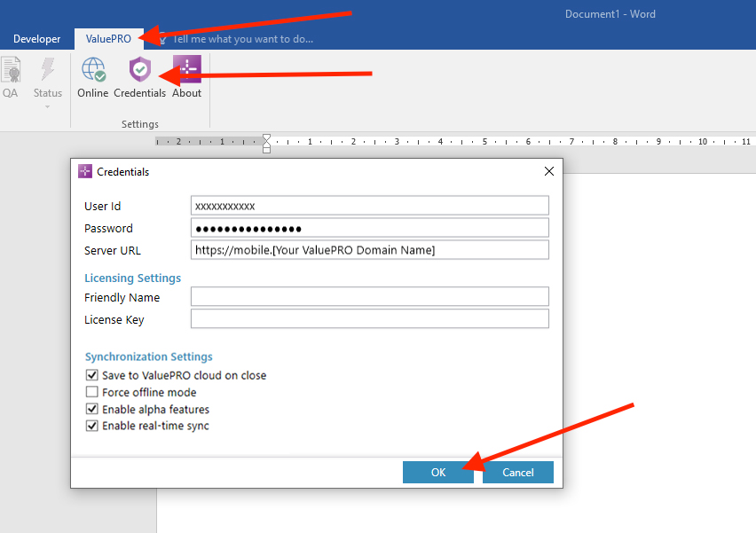756x533 pixels.
Task: Click the Licensing Settings heading
Action: (x=132, y=278)
